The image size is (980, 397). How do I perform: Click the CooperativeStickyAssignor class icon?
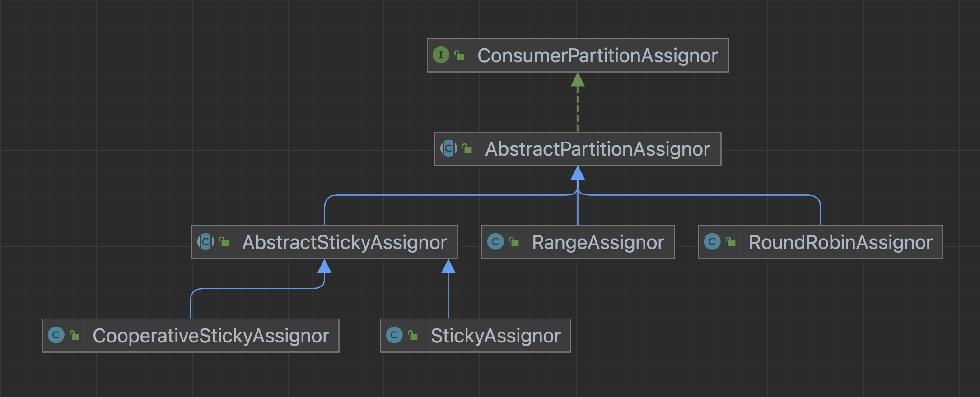pyautogui.click(x=56, y=335)
